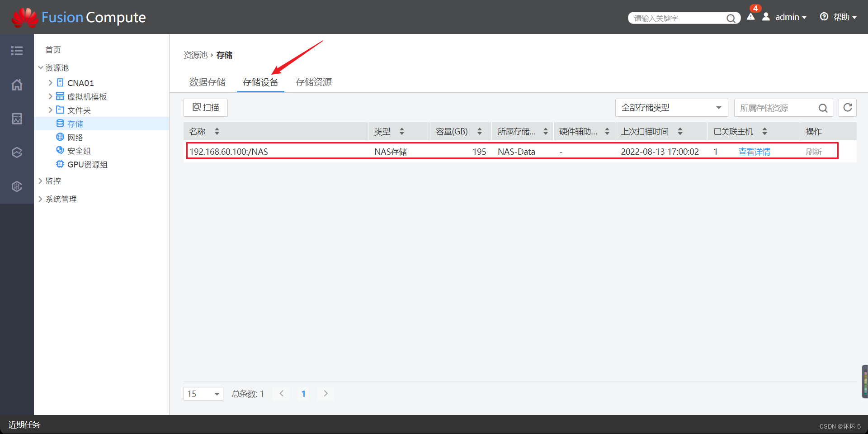Click the help question mark icon
Viewport: 868px width, 434px height.
tap(824, 17)
